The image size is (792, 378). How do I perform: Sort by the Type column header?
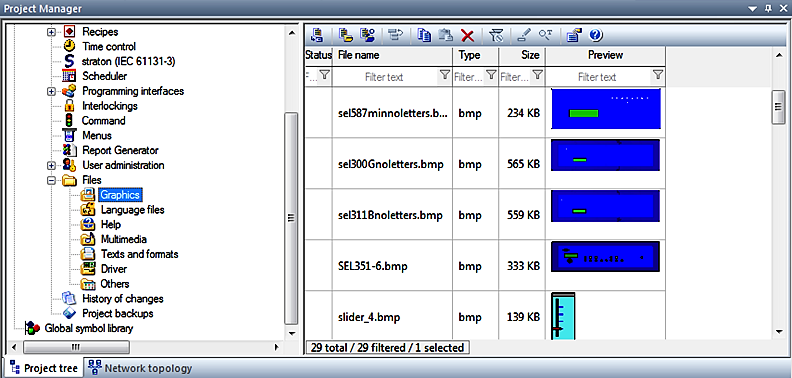coord(475,55)
